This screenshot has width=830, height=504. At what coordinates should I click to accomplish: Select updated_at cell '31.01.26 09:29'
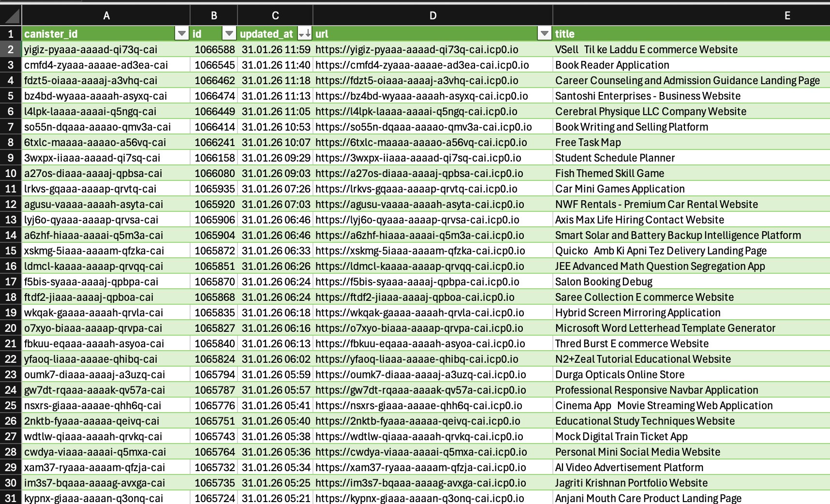point(275,158)
